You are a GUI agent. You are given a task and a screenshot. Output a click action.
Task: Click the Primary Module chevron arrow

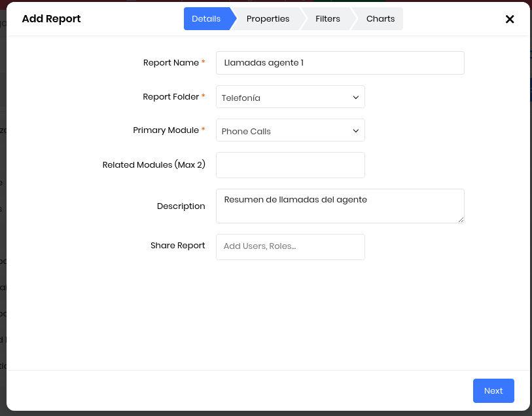click(356, 130)
